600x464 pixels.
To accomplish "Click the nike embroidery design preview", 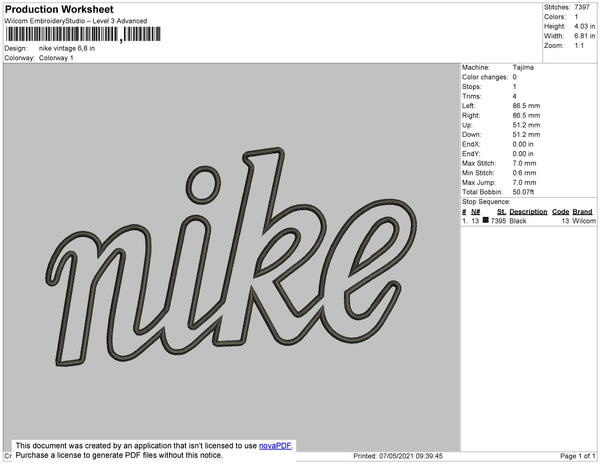I will click(231, 257).
